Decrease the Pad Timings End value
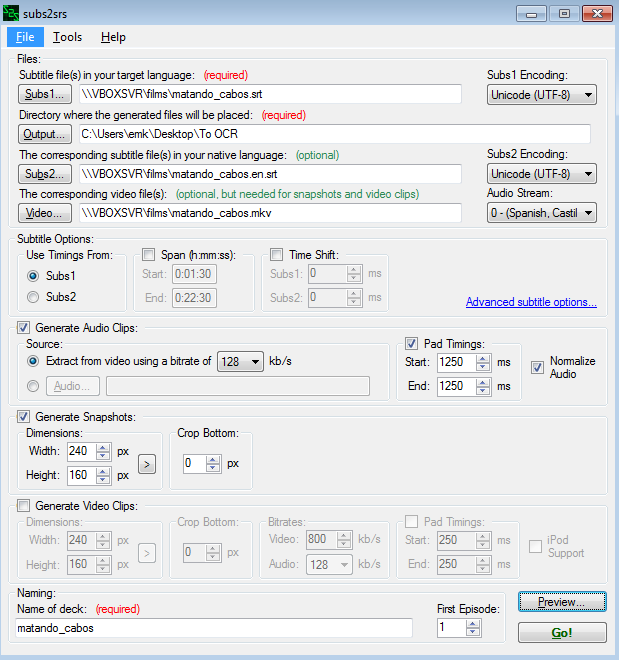The image size is (619, 660). 484,391
